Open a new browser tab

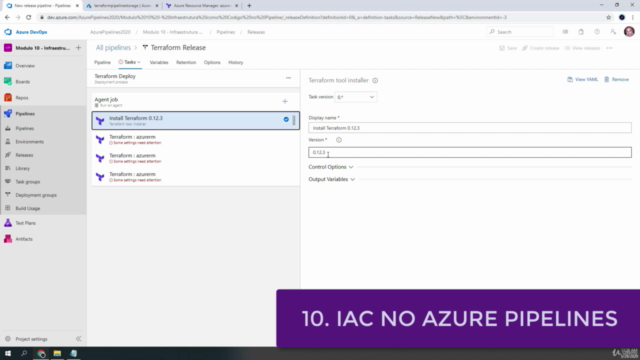[249, 6]
